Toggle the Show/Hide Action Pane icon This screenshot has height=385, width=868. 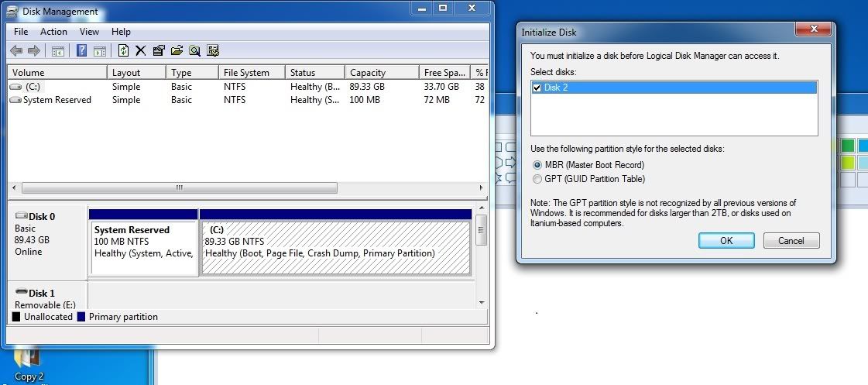tap(100, 51)
